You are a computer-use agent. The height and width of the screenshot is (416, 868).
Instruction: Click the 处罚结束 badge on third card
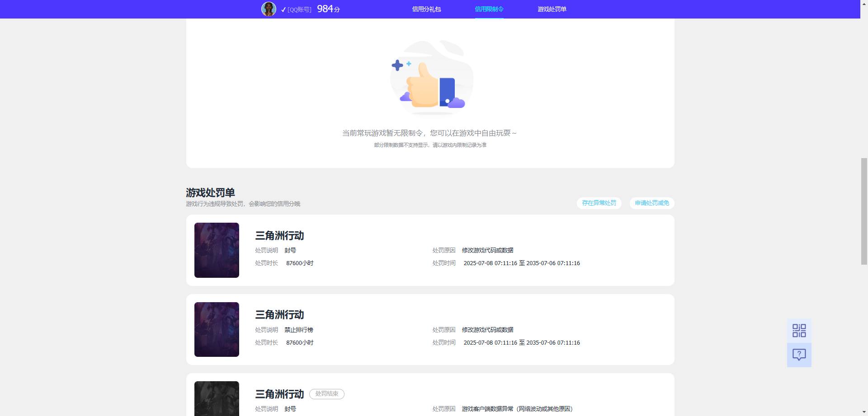click(x=327, y=394)
